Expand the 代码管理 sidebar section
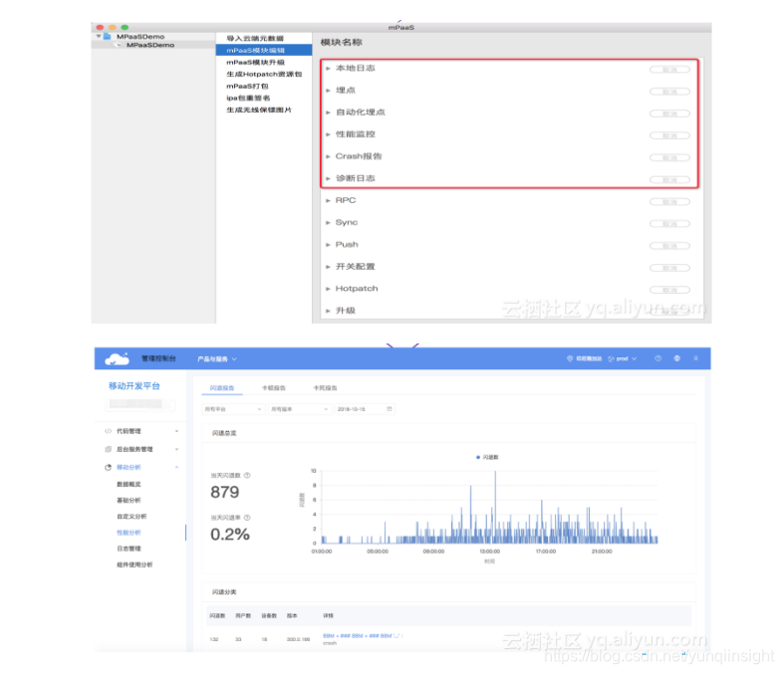784x674 pixels. [x=176, y=431]
